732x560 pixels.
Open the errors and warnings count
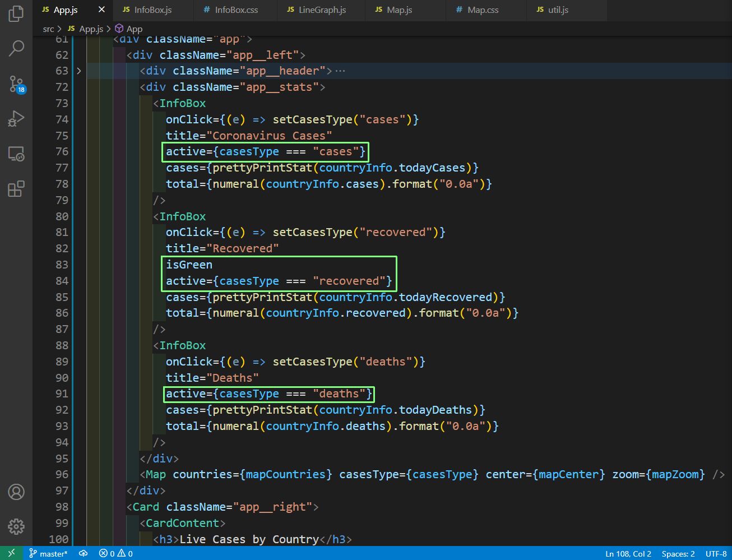pos(116,553)
